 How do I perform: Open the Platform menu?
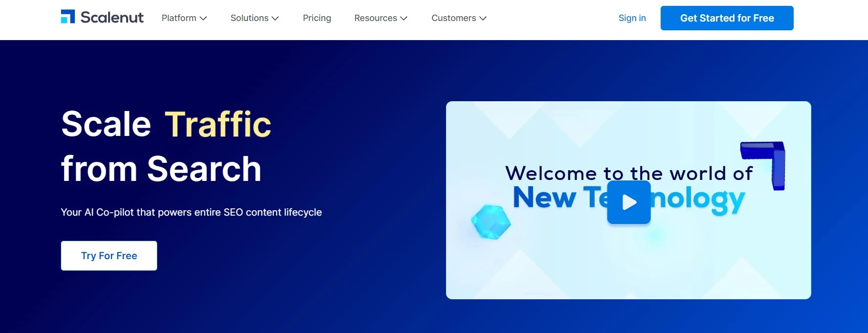179,18
